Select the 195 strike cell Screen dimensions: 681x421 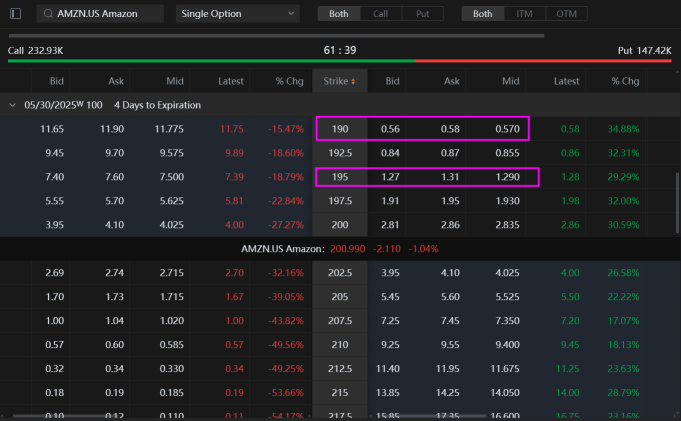[x=340, y=177]
